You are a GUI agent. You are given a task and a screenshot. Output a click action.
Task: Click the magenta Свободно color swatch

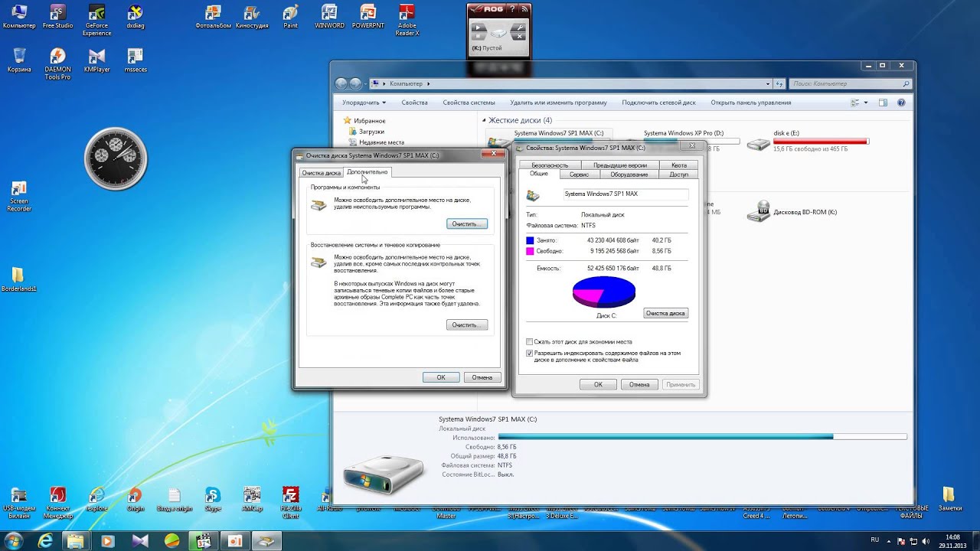pos(530,251)
